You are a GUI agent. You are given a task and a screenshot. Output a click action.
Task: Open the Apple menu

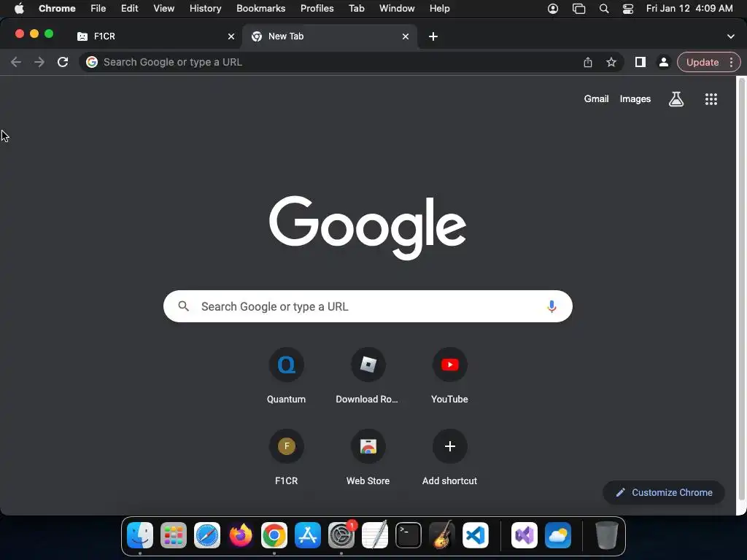19,9
